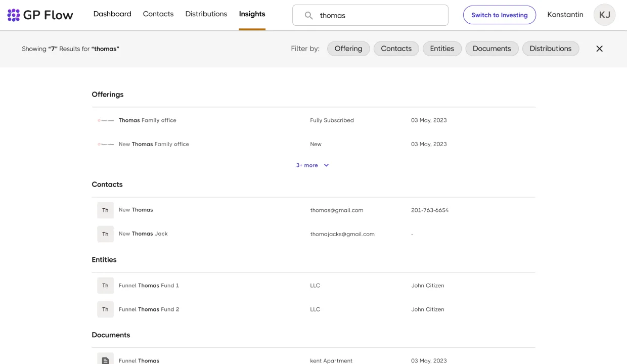Viewport: 627px width, 364px height.
Task: Open the Thomas Family office offering
Action: pos(148,120)
